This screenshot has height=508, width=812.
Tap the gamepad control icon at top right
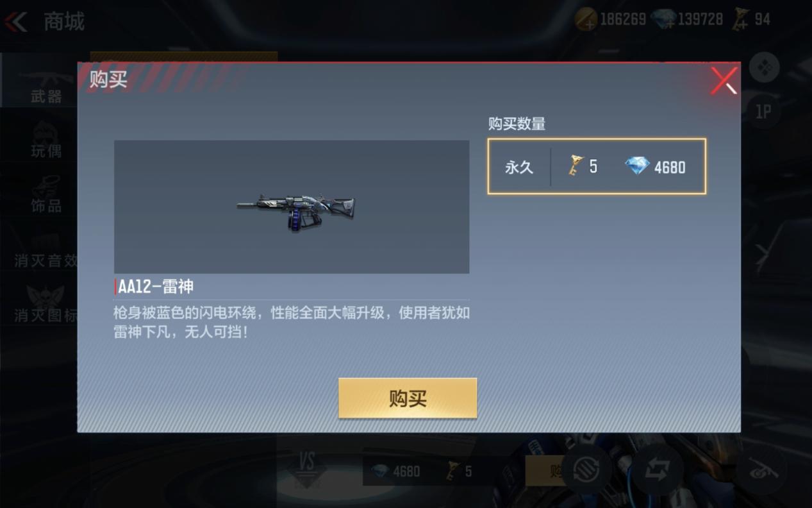pyautogui.click(x=764, y=67)
